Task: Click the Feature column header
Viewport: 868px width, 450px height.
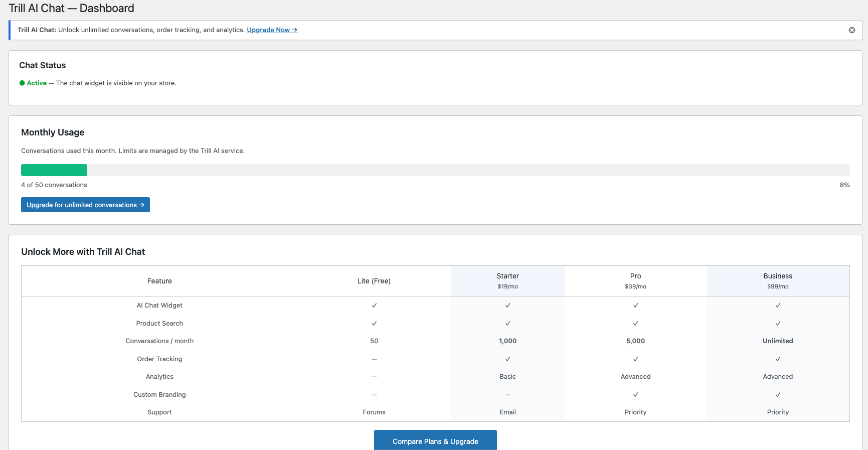Action: tap(159, 281)
